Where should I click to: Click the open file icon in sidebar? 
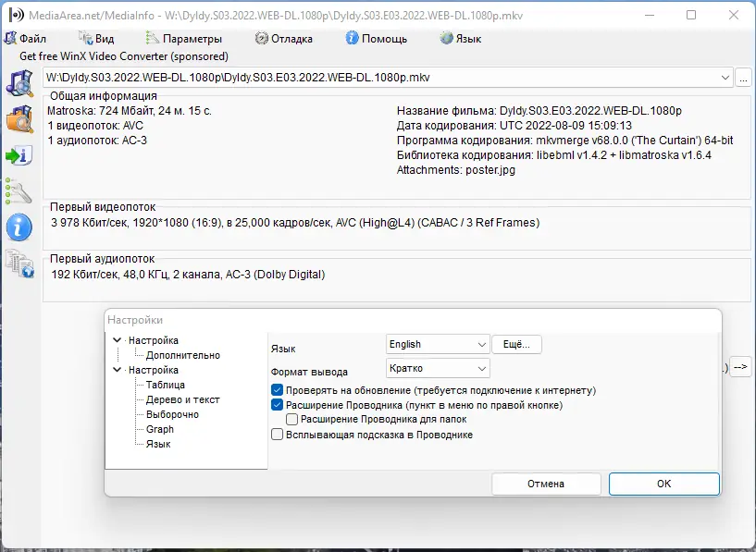pyautogui.click(x=19, y=83)
